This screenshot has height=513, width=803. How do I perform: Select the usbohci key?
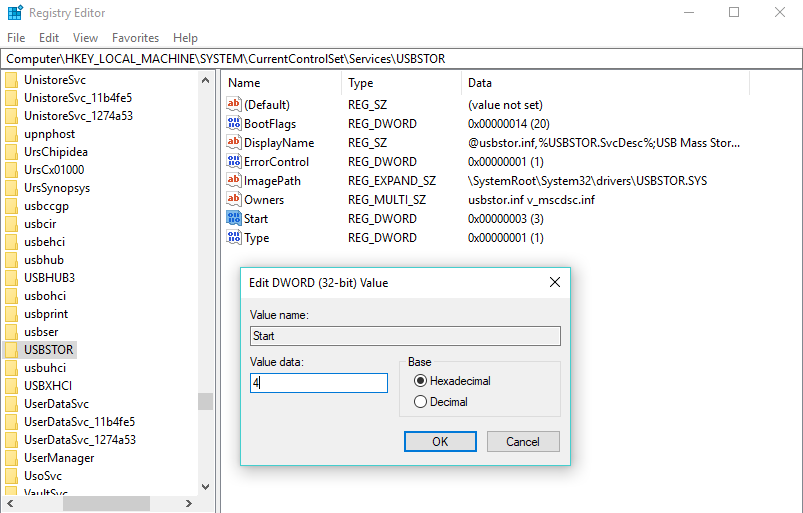click(x=45, y=296)
